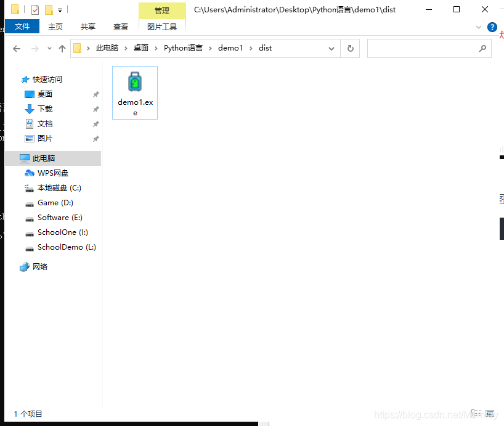This screenshot has width=504, height=426.
Task: Switch to large icons view in status bar
Action: point(489,413)
